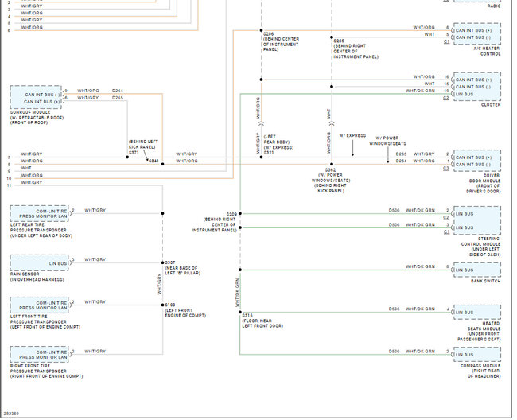The image size is (517, 420).
Task: Click LIN BUS pin in Compass Module box
Action: [465, 355]
